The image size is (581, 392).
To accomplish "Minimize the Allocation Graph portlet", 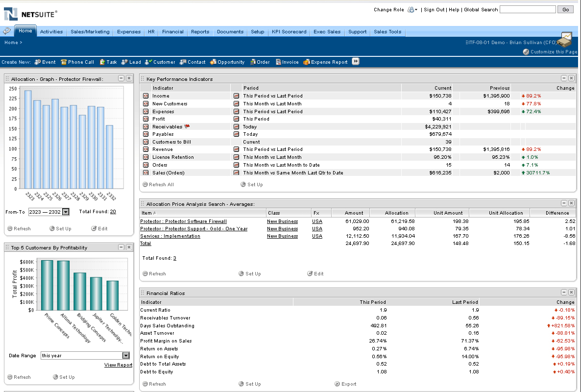I will click(121, 78).
